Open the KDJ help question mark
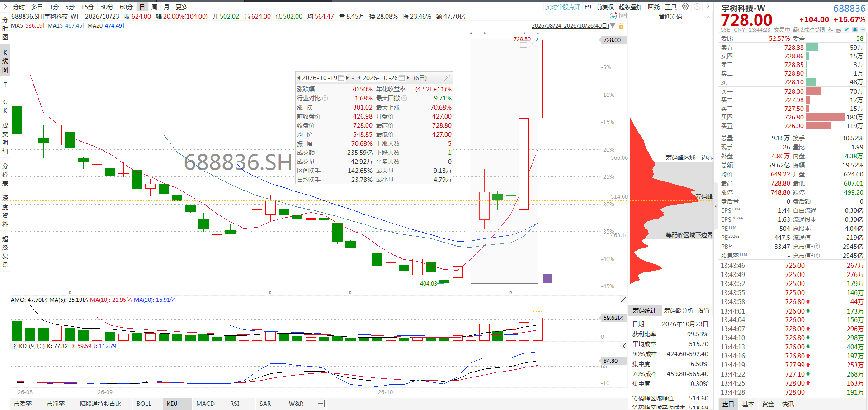This screenshot has width=868, height=410. pyautogui.click(x=14, y=346)
